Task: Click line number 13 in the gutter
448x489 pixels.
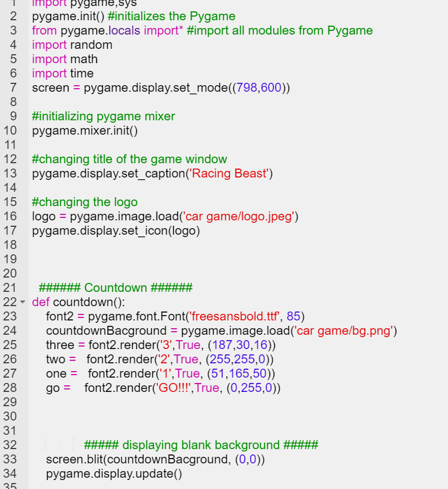Action: (10, 173)
